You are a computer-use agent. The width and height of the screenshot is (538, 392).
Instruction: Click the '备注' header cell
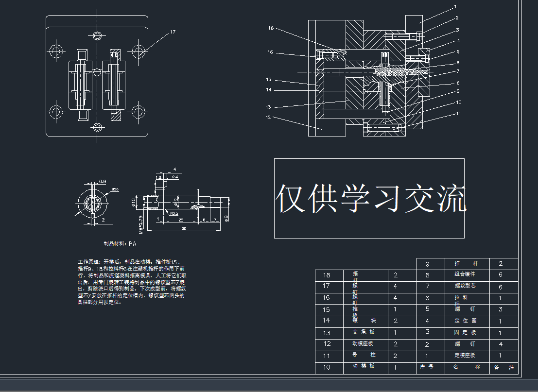504,367
